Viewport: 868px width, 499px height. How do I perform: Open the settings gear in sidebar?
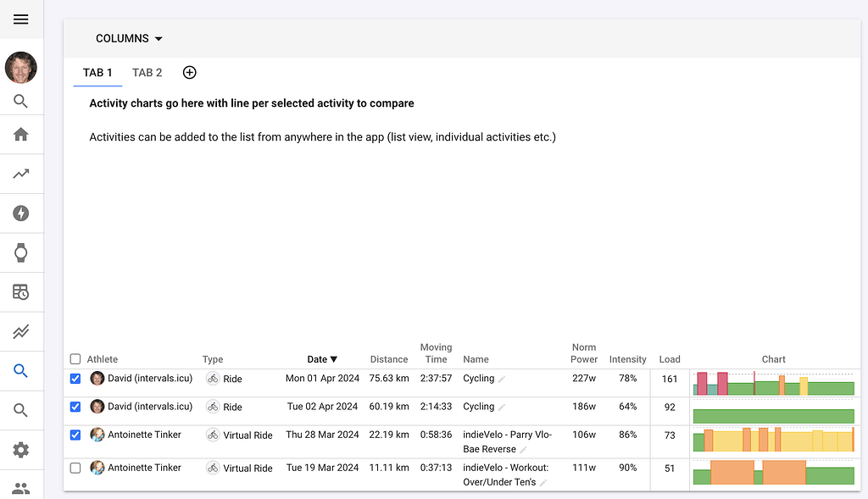tap(21, 447)
